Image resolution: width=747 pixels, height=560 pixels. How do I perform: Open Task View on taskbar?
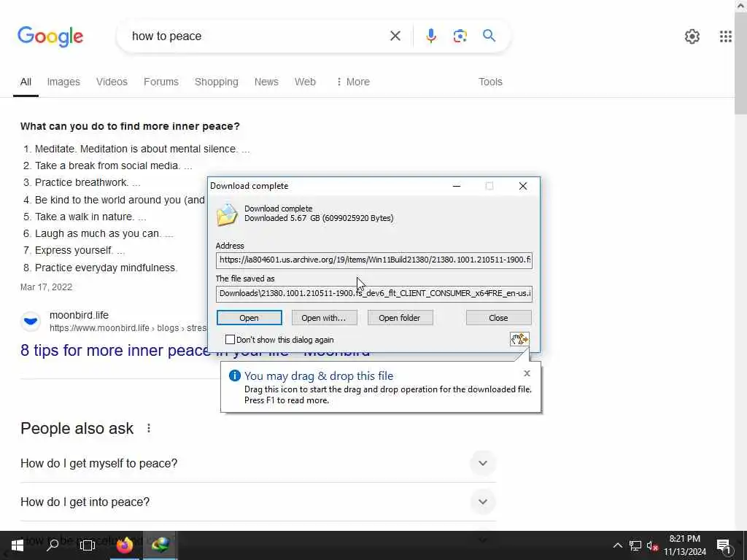pyautogui.click(x=88, y=545)
